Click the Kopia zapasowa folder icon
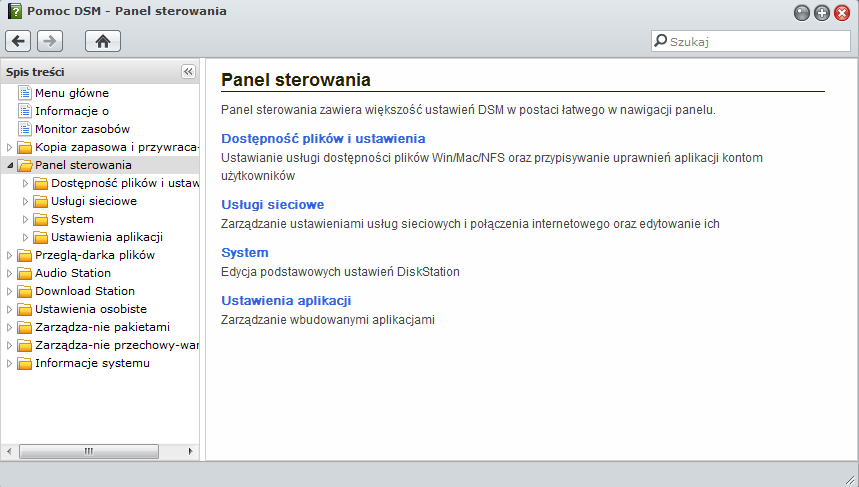This screenshot has width=859, height=487. 25,147
